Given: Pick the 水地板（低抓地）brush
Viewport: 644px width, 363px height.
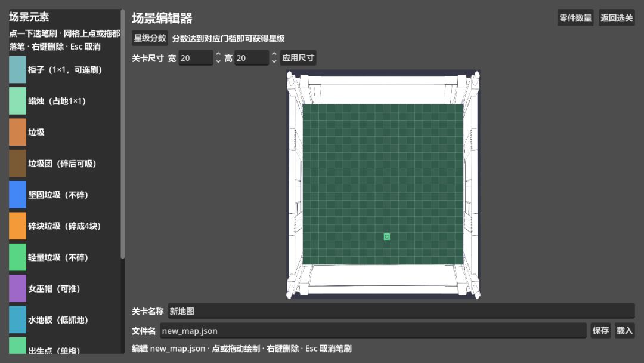Looking at the screenshot, I should click(x=64, y=320).
